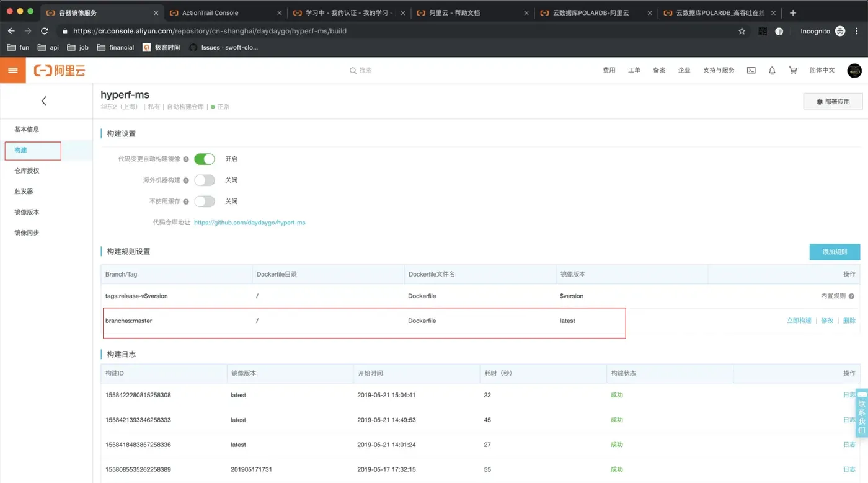Image resolution: width=868 pixels, height=483 pixels.
Task: Open the 企业 menu
Action: (684, 71)
